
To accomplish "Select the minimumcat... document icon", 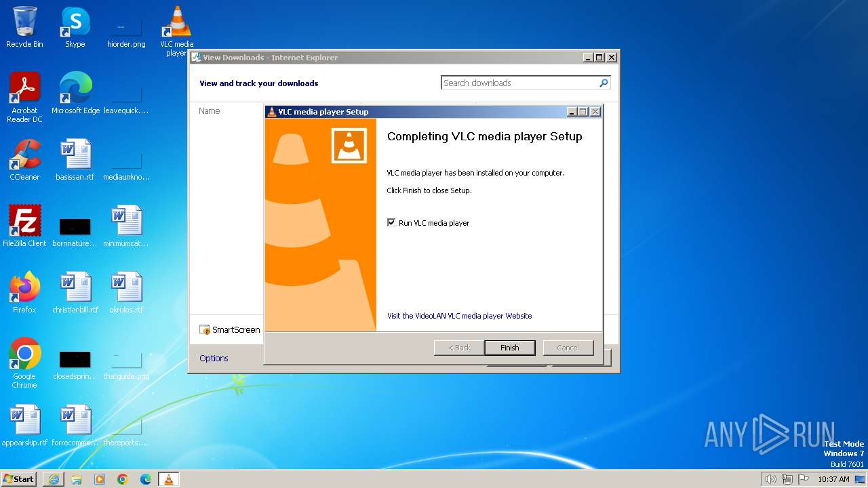I will pyautogui.click(x=126, y=226).
